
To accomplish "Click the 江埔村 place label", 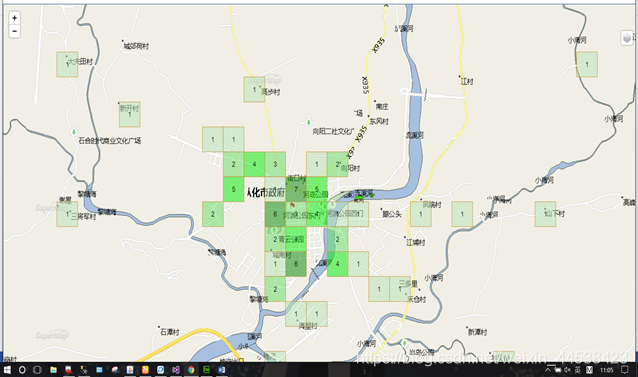I will click(415, 242).
